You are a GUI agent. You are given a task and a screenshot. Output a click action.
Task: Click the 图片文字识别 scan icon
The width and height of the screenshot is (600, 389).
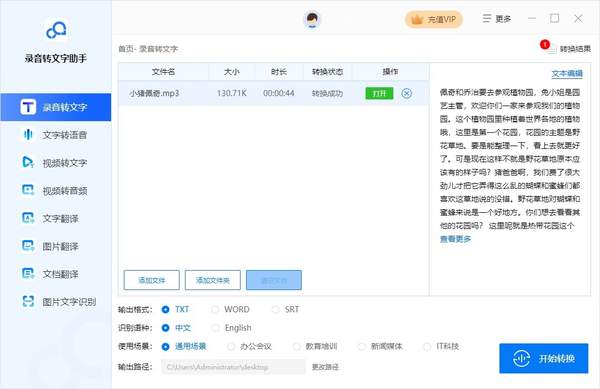pos(28,301)
